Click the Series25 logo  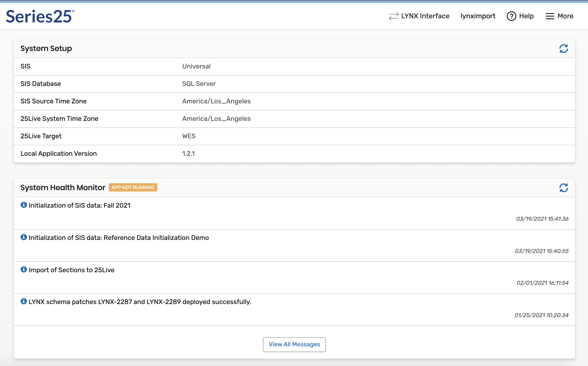tap(40, 16)
